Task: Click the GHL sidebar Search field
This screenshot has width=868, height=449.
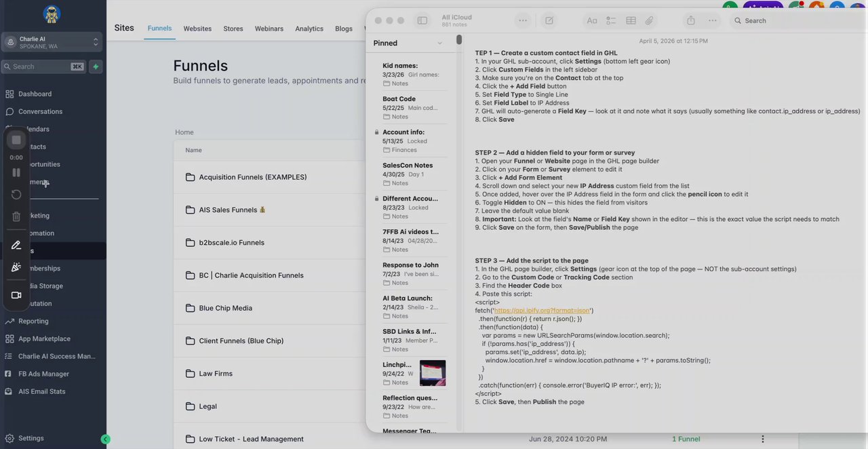Action: [x=43, y=66]
